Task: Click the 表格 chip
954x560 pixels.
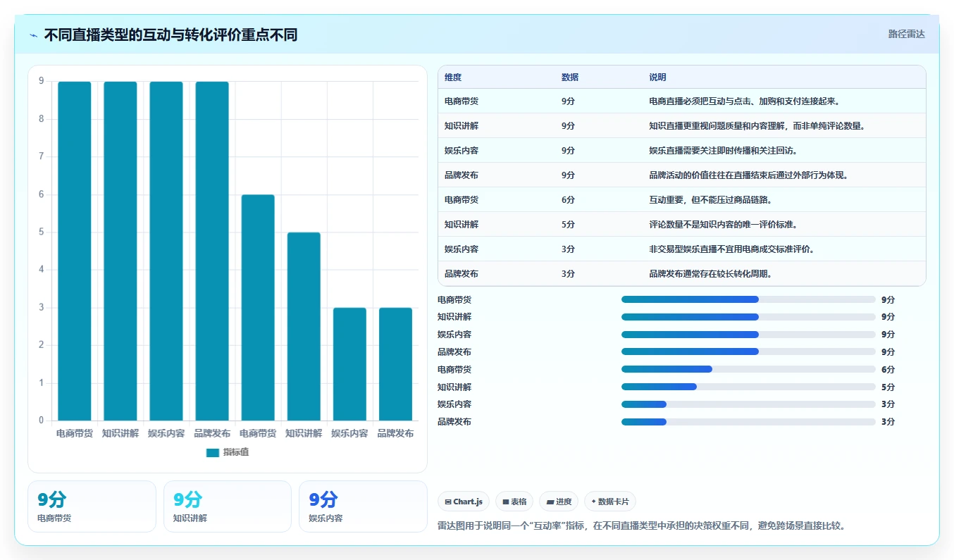Action: pos(514,502)
